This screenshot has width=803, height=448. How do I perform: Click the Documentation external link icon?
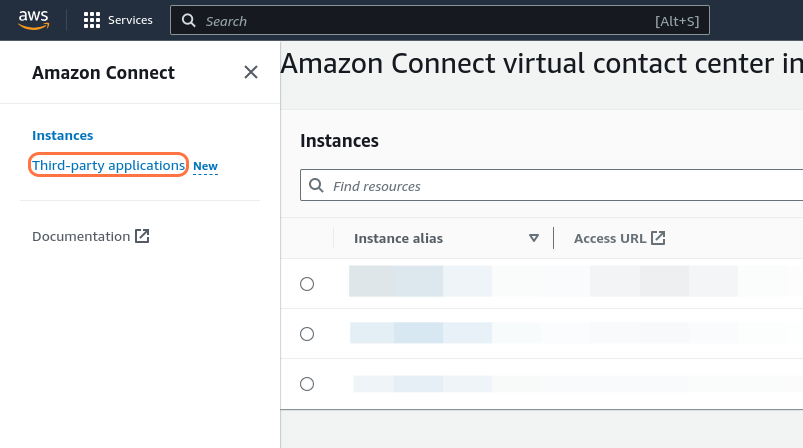coord(142,237)
